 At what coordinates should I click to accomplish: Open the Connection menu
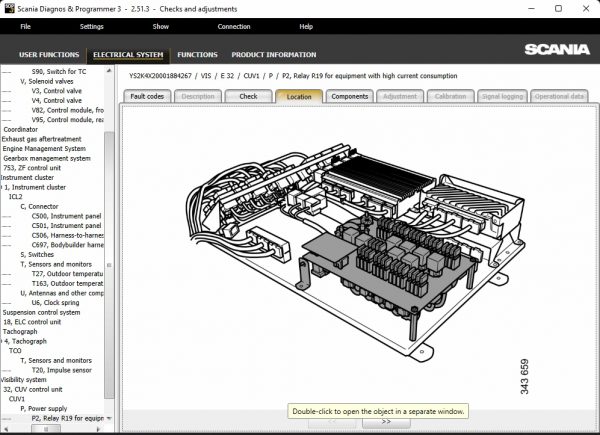click(234, 26)
